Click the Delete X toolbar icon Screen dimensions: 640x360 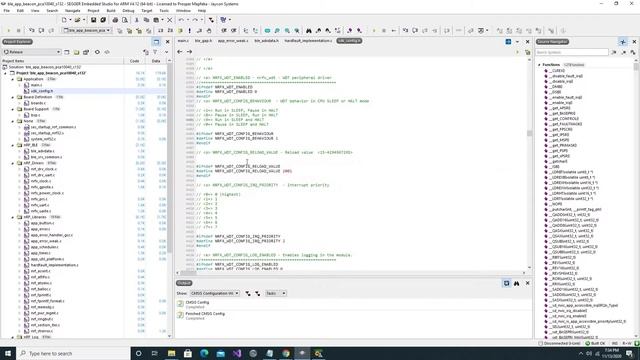tap(170, 20)
